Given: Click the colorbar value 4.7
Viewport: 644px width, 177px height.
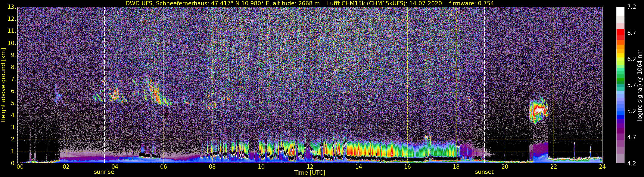Looking at the screenshot, I should (632, 137).
